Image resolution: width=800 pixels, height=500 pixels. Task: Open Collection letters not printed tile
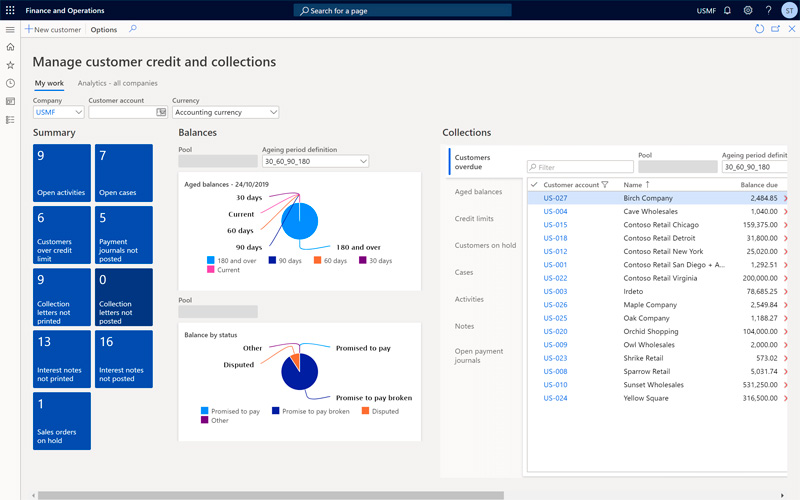(62, 297)
